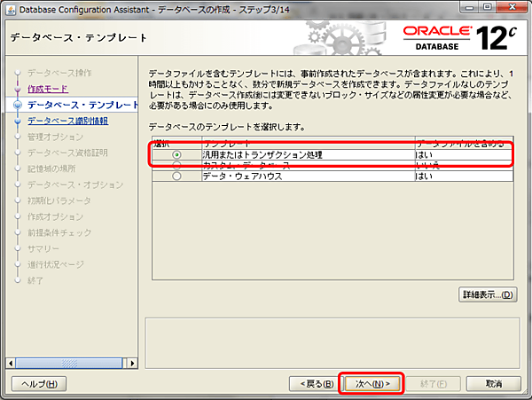Click the データベース・オプション step in sidebar
Viewport: 532px width, 400px height.
[75, 184]
